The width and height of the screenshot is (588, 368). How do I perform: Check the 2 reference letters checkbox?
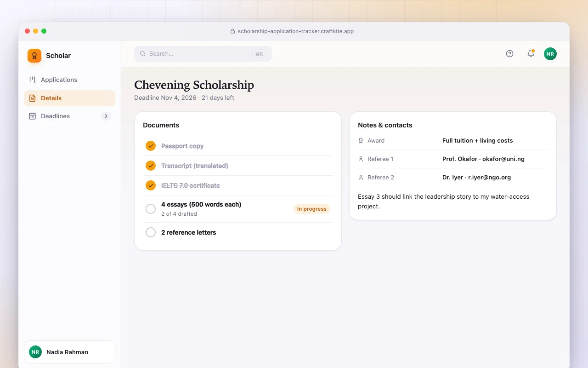151,232
